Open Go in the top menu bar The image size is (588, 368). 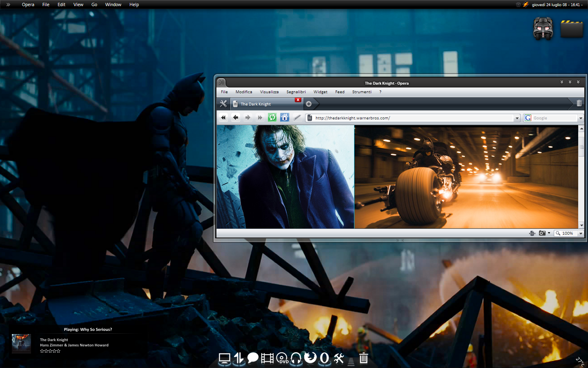94,4
